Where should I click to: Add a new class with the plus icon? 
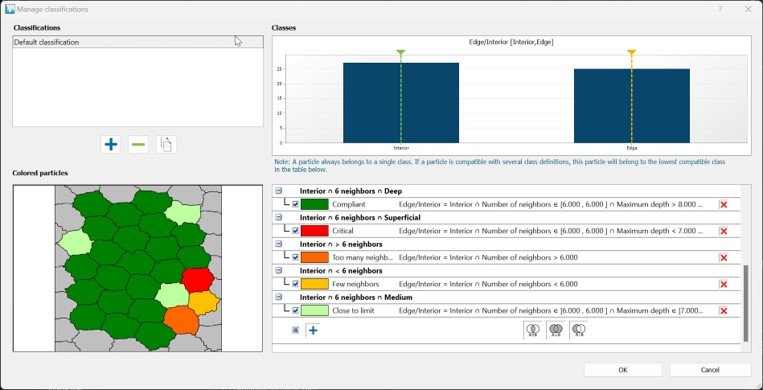tap(313, 330)
